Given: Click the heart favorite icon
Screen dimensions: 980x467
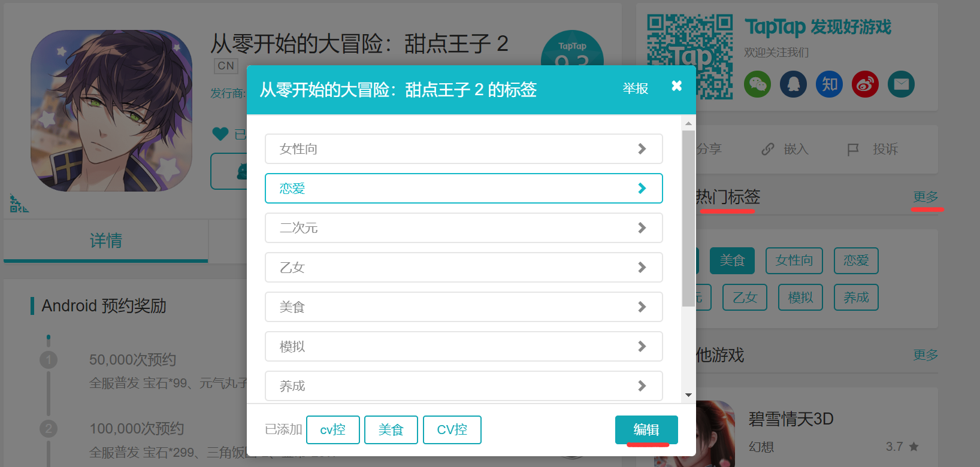Looking at the screenshot, I should tap(220, 134).
